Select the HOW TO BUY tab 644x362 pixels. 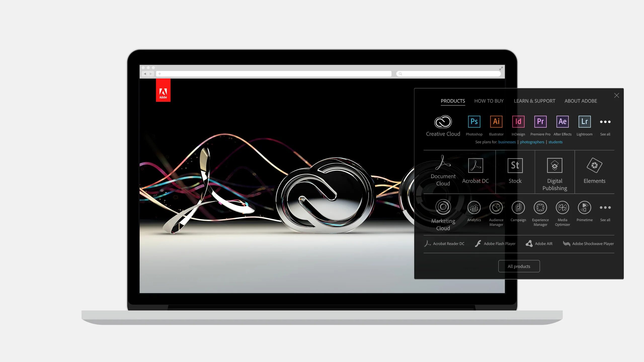pyautogui.click(x=489, y=101)
